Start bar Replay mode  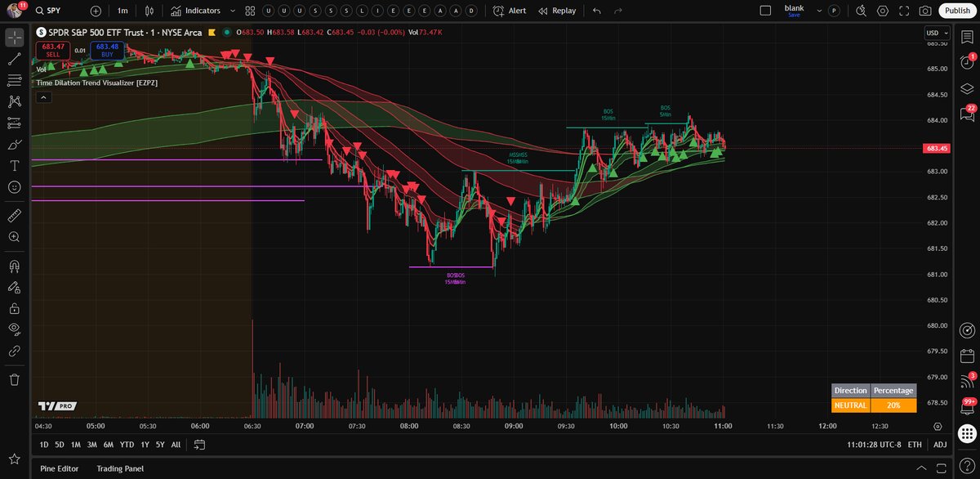(557, 11)
